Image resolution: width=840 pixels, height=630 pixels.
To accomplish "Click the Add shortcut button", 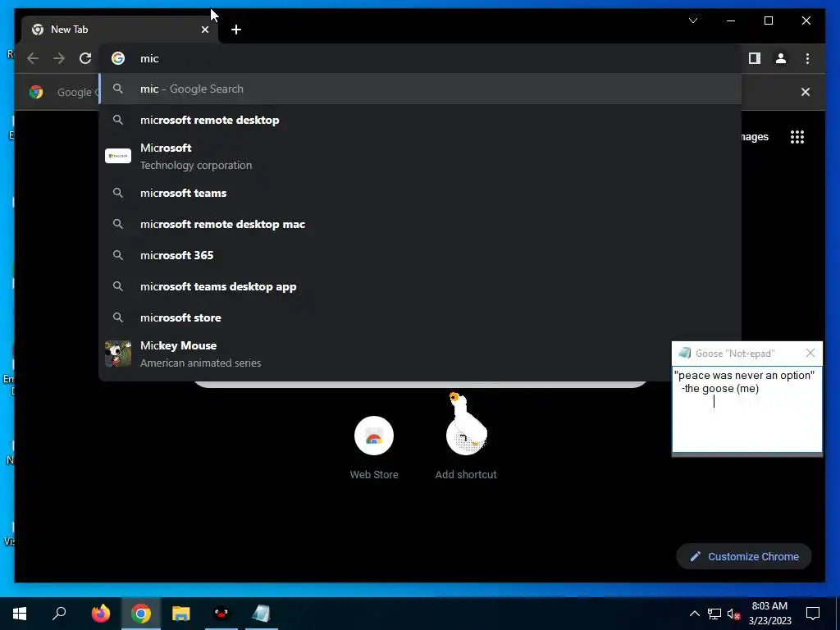I will [x=466, y=448].
